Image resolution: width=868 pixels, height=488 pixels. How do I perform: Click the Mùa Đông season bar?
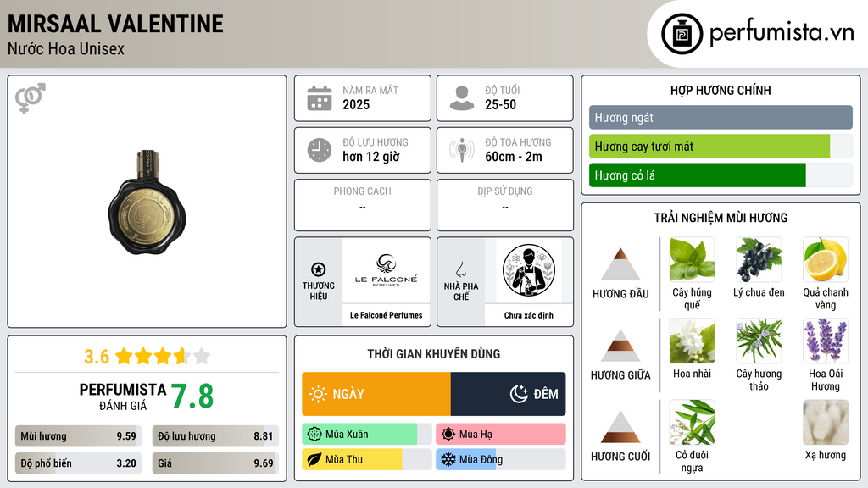(x=500, y=459)
